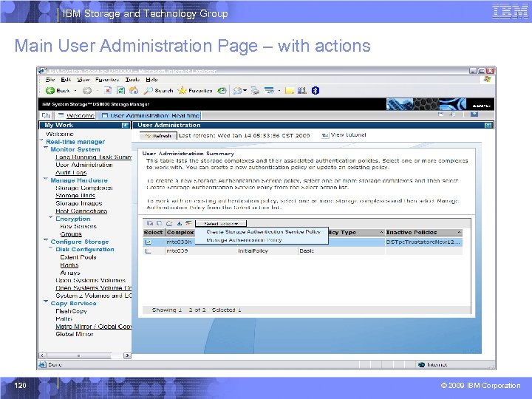Screen dimensions: 532x399
Task: Click the Print toolbar icon
Action: pos(255,90)
